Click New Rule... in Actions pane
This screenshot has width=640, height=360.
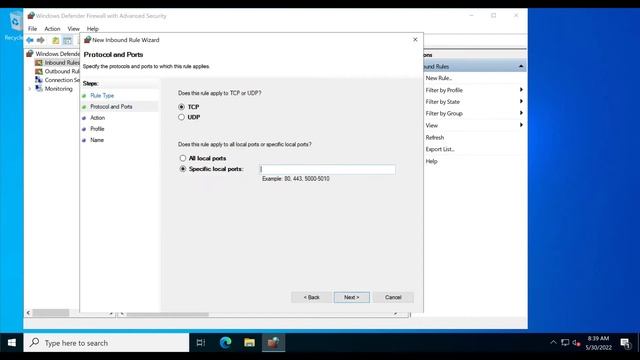[x=438, y=78]
